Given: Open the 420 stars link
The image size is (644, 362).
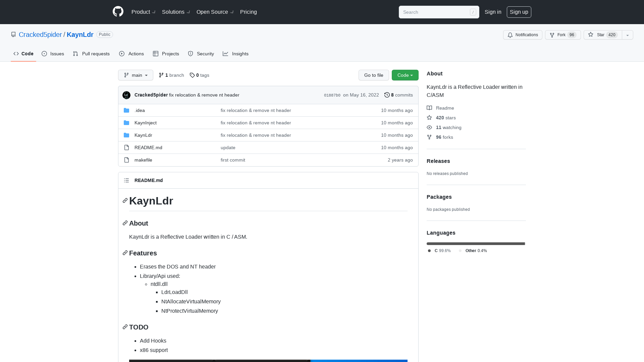Looking at the screenshot, I should coord(441,118).
